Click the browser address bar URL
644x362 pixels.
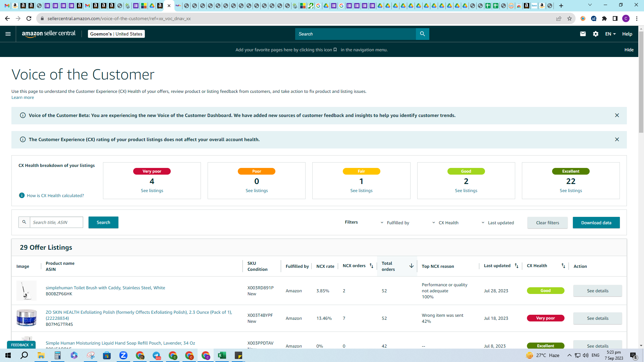[119, 18]
